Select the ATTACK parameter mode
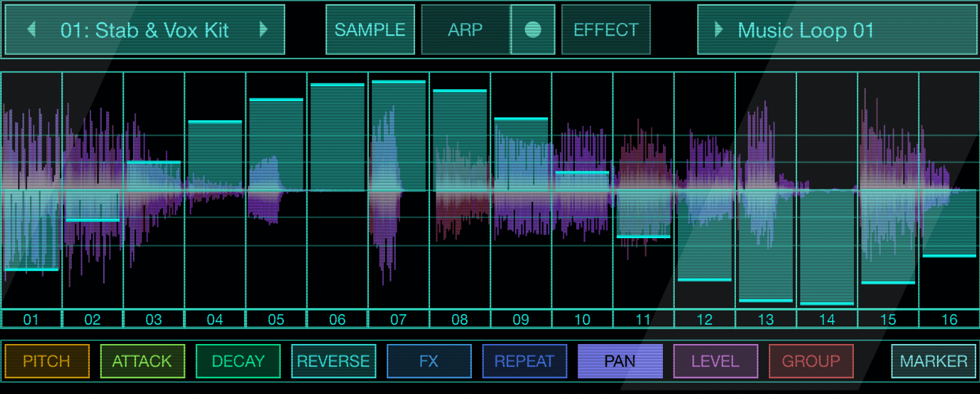The width and height of the screenshot is (980, 394). [142, 361]
